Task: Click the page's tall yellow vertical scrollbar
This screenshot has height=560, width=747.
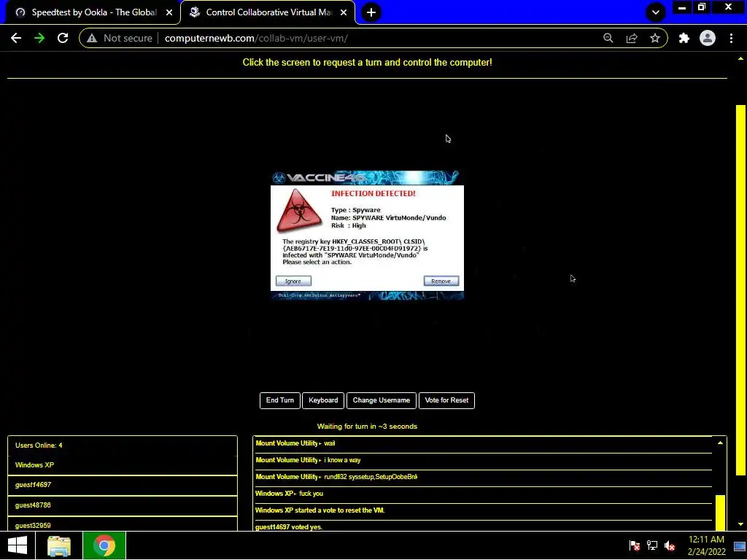Action: tap(740, 290)
